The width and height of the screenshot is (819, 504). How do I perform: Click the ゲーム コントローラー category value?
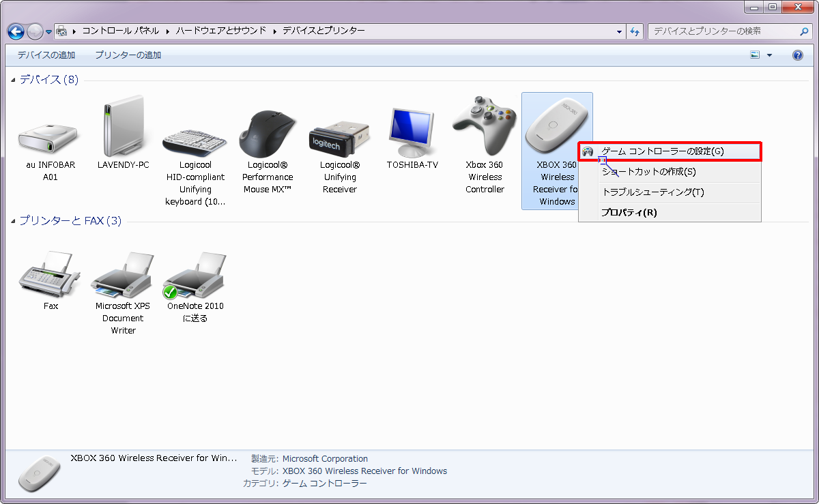point(325,484)
